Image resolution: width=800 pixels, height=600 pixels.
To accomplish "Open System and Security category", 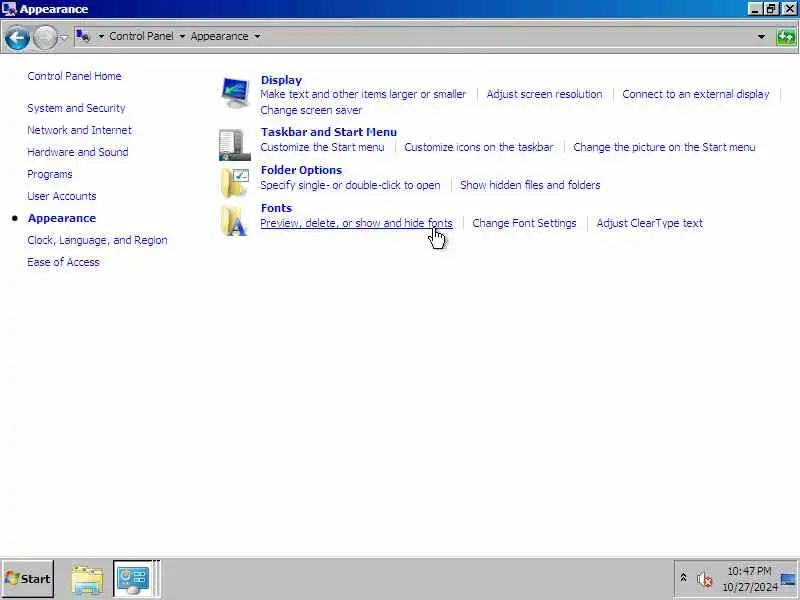I will pyautogui.click(x=76, y=108).
